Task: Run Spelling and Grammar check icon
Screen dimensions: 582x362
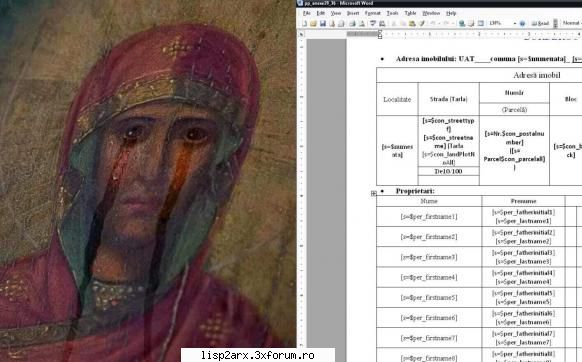Action: point(373,23)
